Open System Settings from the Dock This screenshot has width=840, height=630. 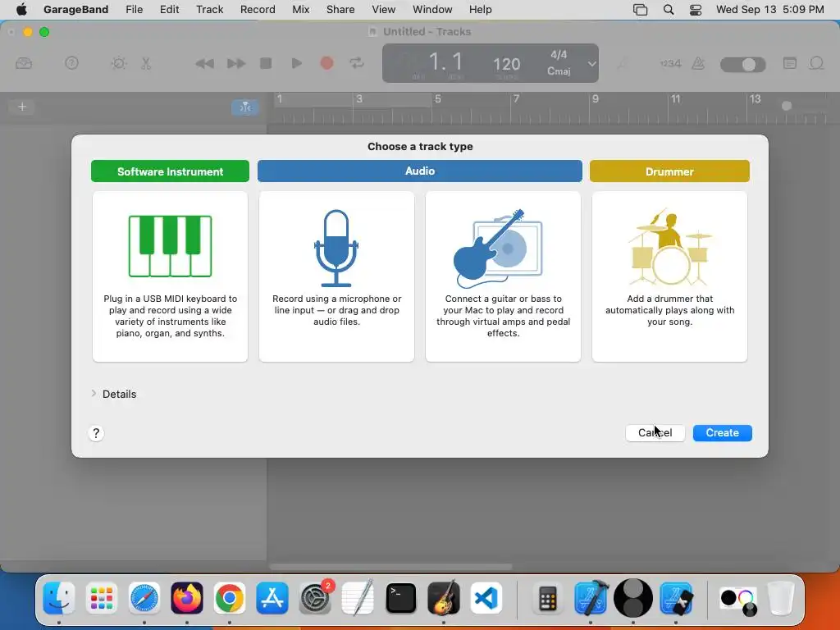pyautogui.click(x=315, y=598)
